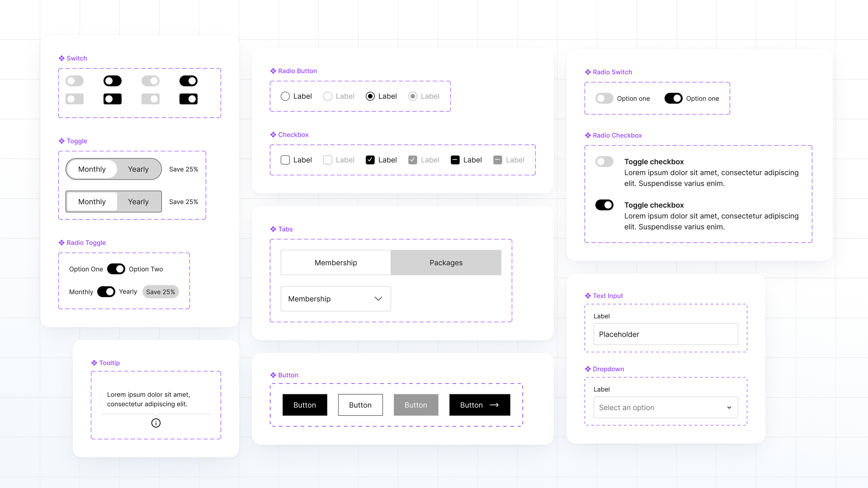
Task: Click the black Button with arrow
Action: click(480, 405)
